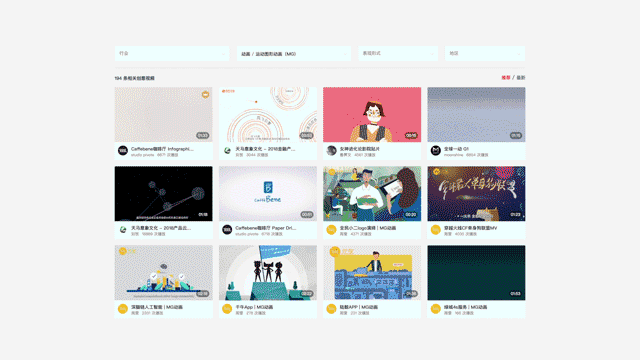Click yellow avatar under the dark teal thumbnail
640x360 pixels.
(436, 309)
